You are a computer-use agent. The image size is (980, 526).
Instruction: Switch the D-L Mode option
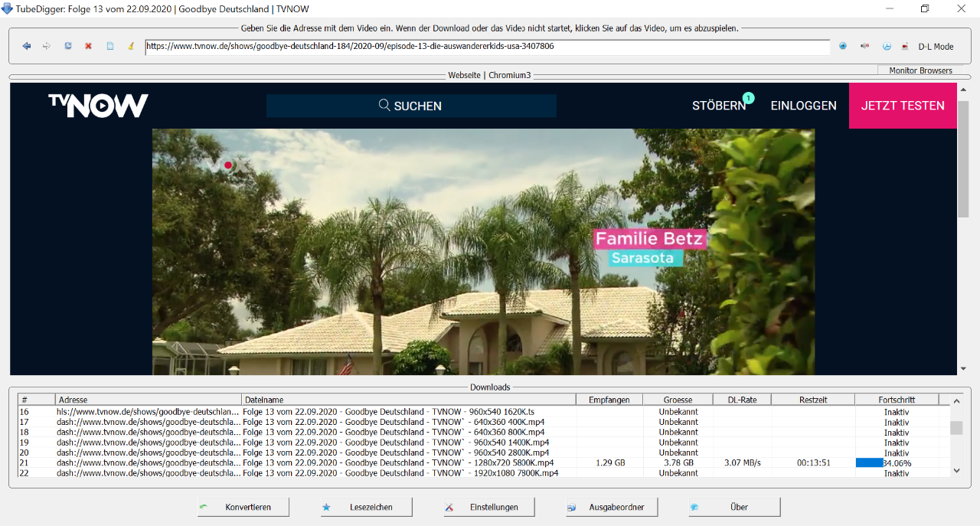[936, 47]
